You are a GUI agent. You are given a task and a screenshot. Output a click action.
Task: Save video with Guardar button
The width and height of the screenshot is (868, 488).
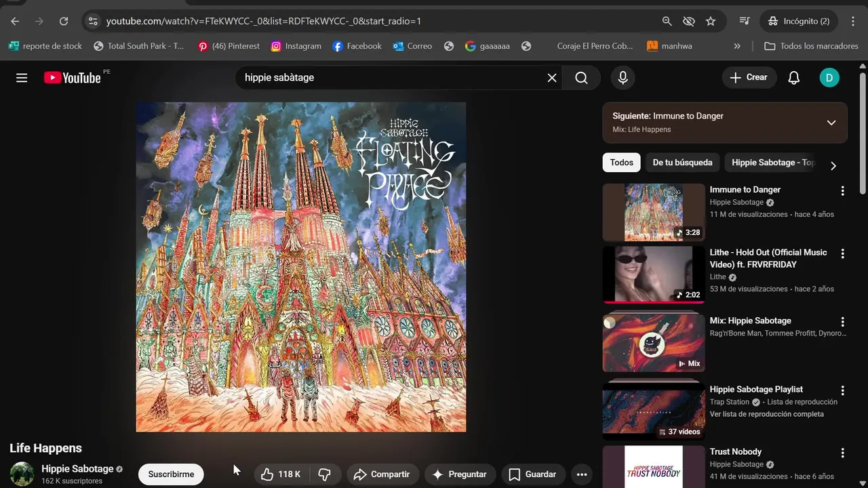tap(534, 474)
